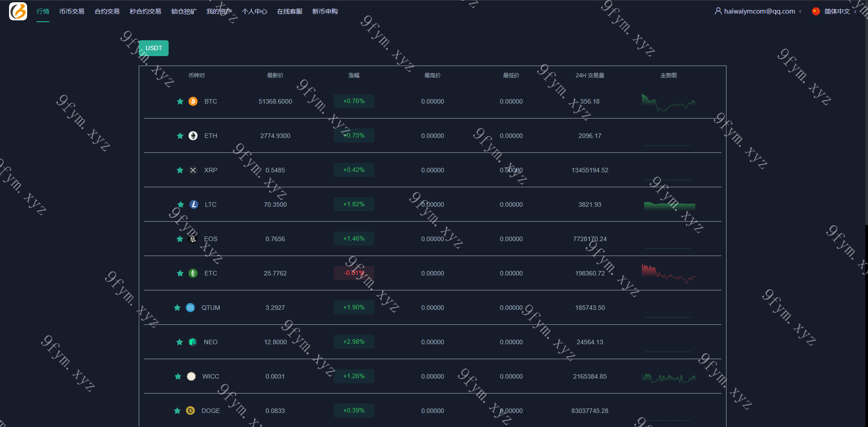Click the EOS pair name
868x427 pixels.
pos(211,239)
